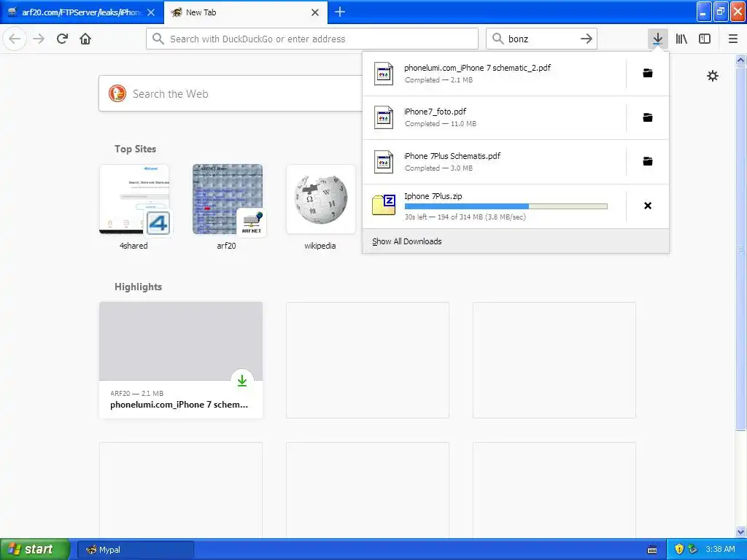
Task: Reload the current page
Action: point(62,39)
